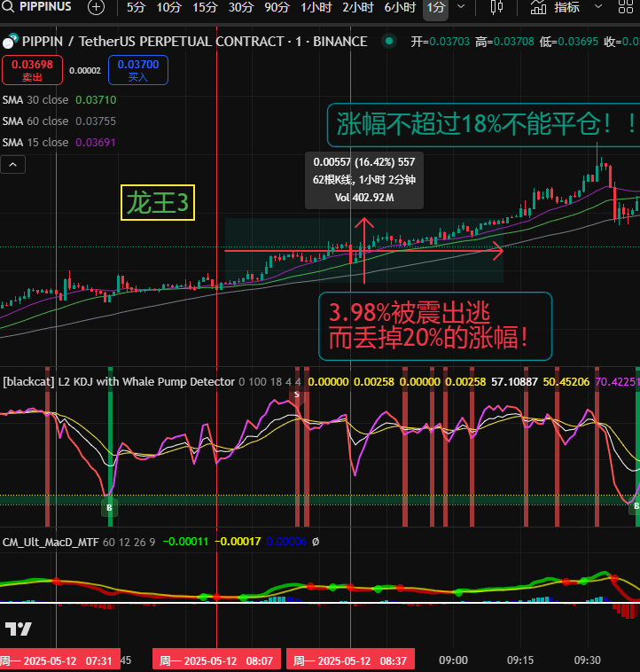Click PIPPINUS symbol search text
640x672 pixels.
(x=45, y=7)
